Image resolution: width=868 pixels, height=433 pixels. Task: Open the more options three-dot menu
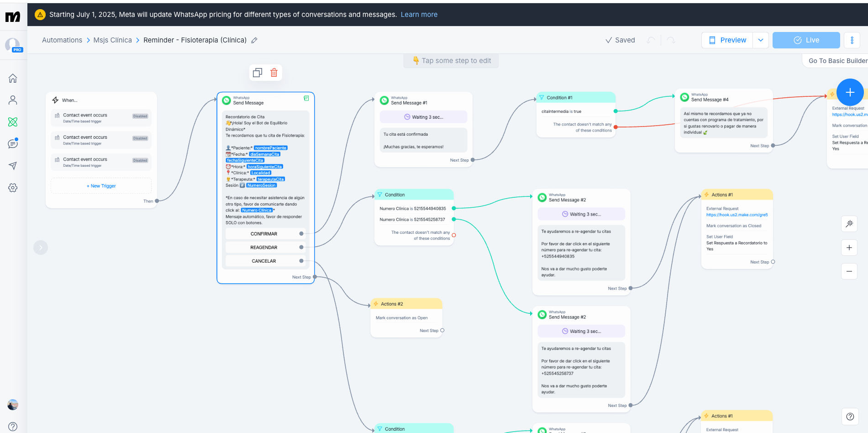(x=852, y=40)
